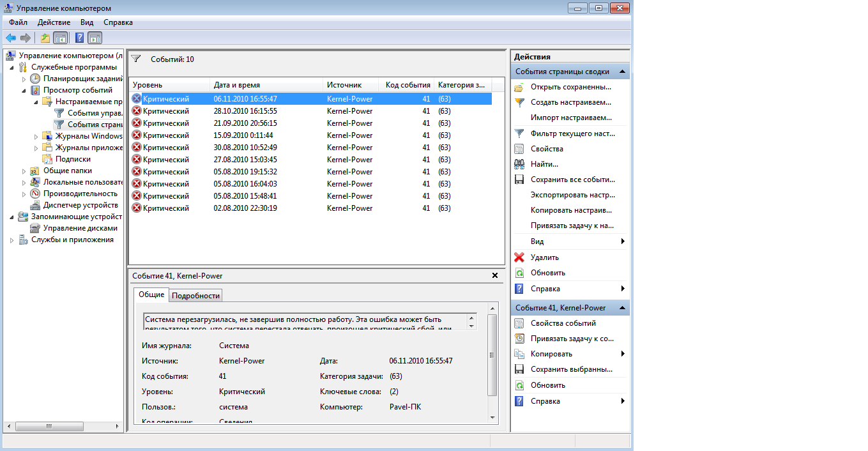
Task: Click the critical error icon for 28.10.2010 event
Action: click(136, 111)
